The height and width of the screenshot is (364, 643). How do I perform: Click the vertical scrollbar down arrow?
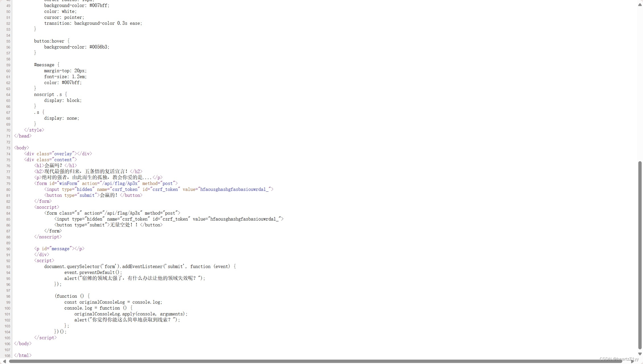[640, 354]
